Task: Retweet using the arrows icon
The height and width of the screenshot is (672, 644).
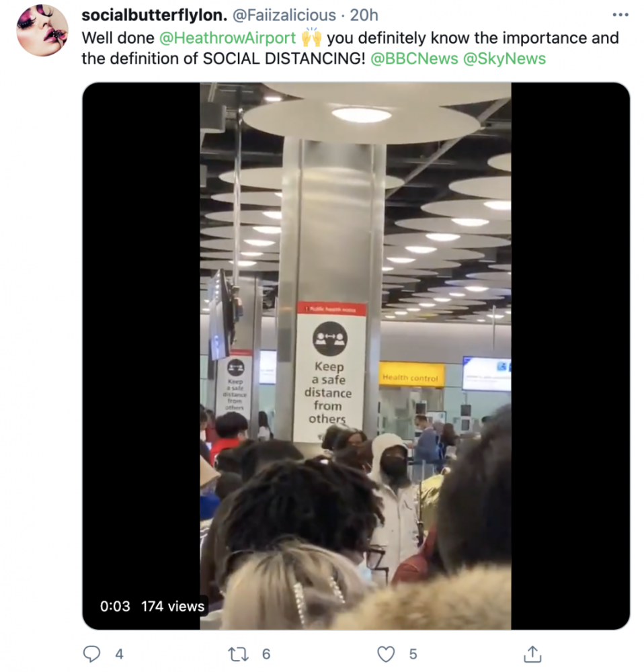Action: coord(237,654)
